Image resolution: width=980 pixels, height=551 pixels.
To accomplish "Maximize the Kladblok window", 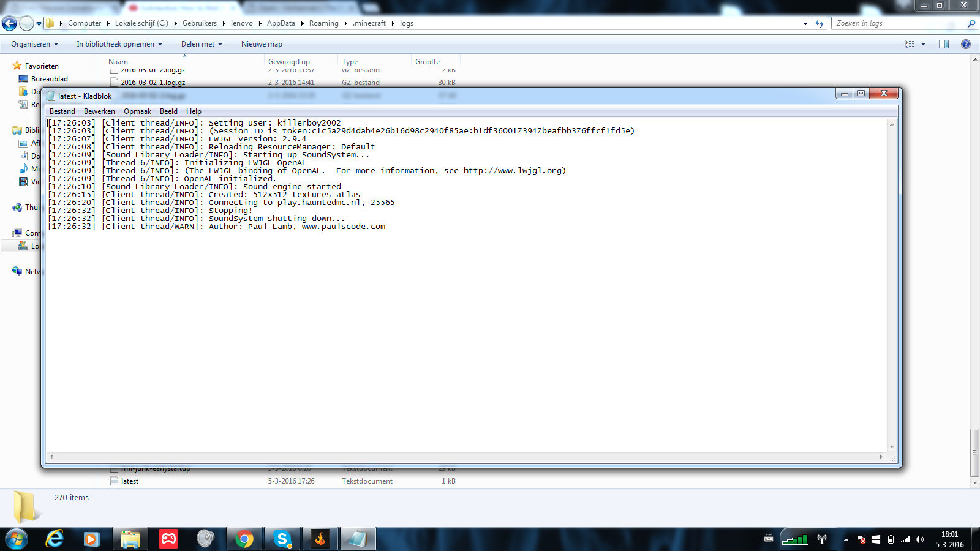I will pos(861,93).
